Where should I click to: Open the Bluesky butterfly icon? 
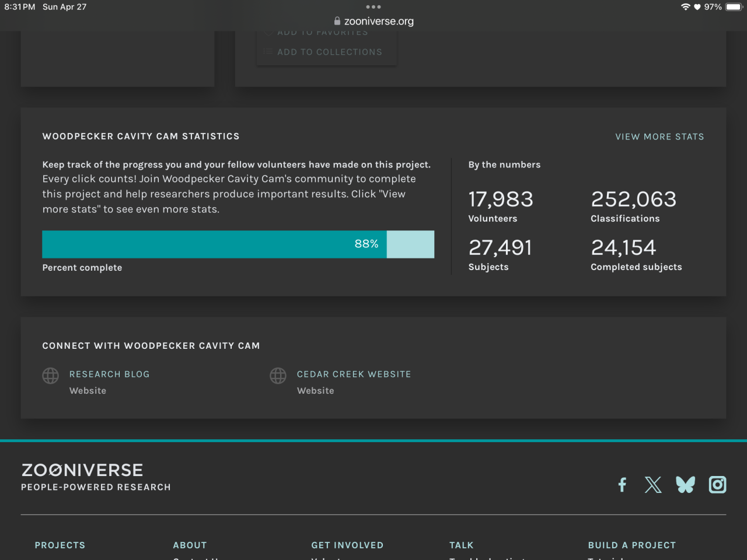pos(685,485)
